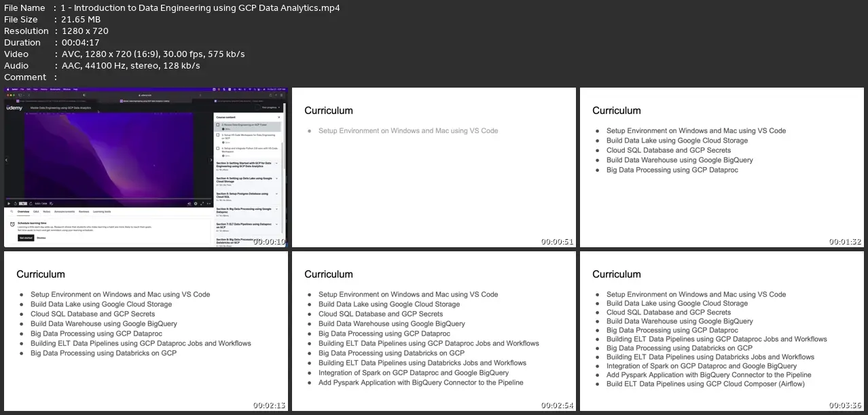Click the Curriculum slide thumbnail at 00:01:32

[722, 167]
